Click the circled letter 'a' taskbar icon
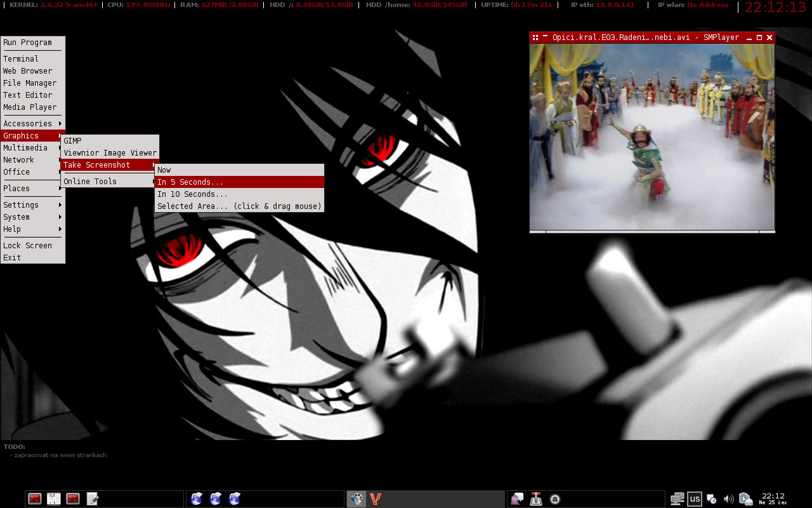Screen dimensions: 812x508 [x=555, y=499]
